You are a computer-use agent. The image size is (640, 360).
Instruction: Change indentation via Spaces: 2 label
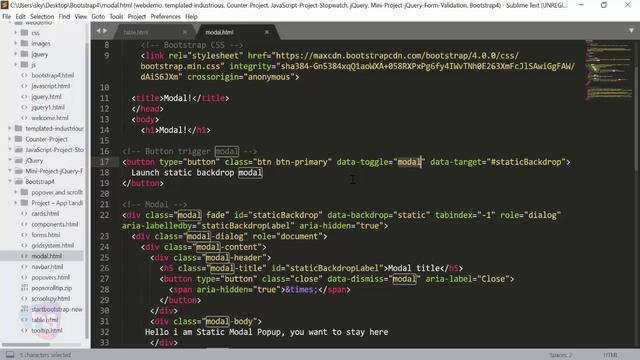click(x=561, y=355)
